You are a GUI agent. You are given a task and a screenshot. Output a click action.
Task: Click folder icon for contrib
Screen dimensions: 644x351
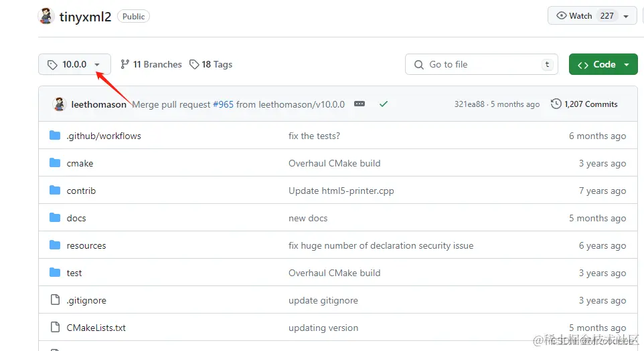pos(55,191)
